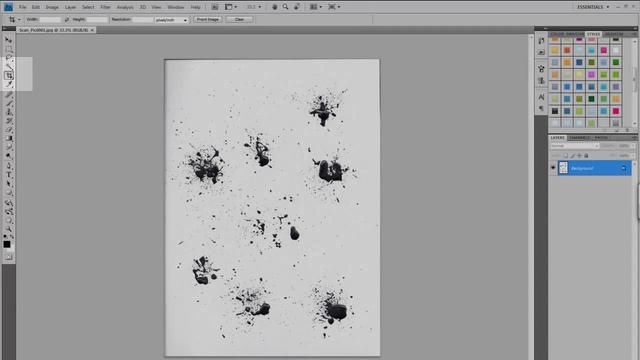Select the Shape tool in the toolbox

tap(9, 193)
